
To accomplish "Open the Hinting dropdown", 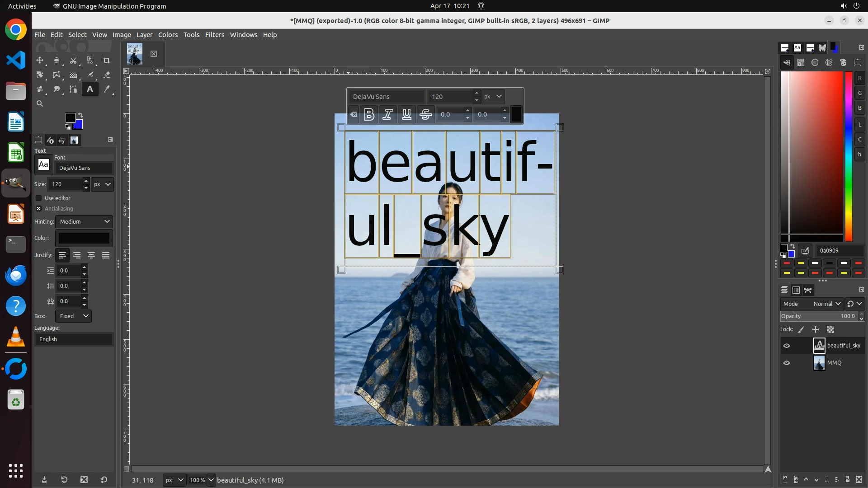I will (x=84, y=221).
